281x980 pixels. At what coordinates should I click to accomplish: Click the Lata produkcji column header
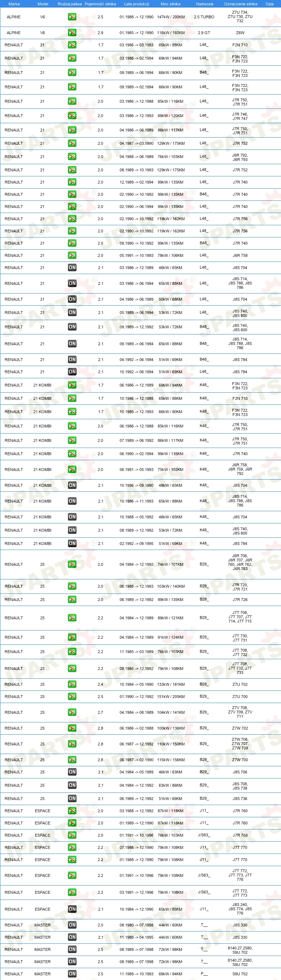136,4
